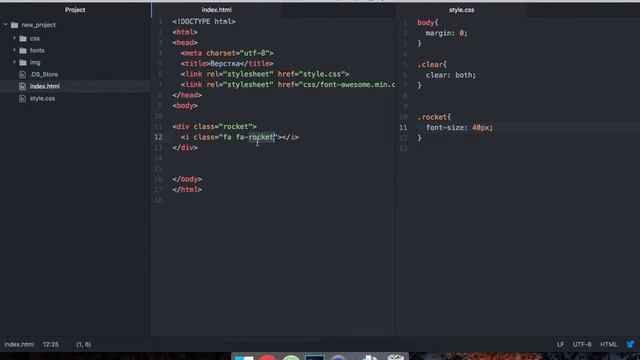Click the 12:26 cursor position indicator
This screenshot has width=640, height=360.
(x=51, y=344)
